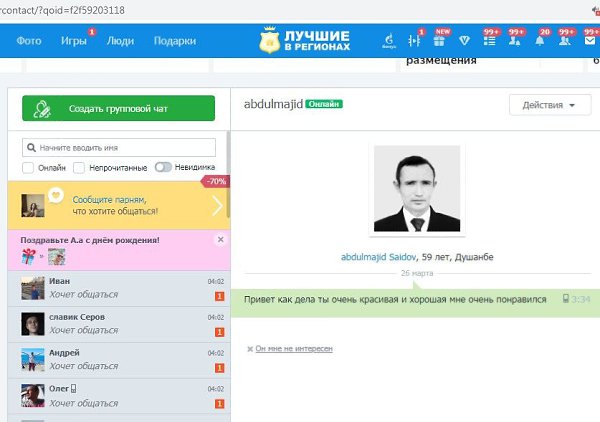
Task: Open the Действия dropdown
Action: (x=549, y=106)
